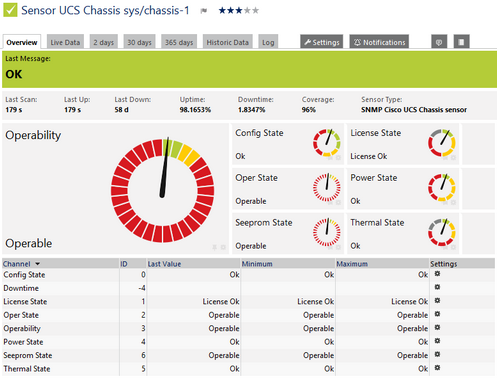Switch to the Historic Data tab
This screenshot has height=378, width=497.
tap(228, 42)
